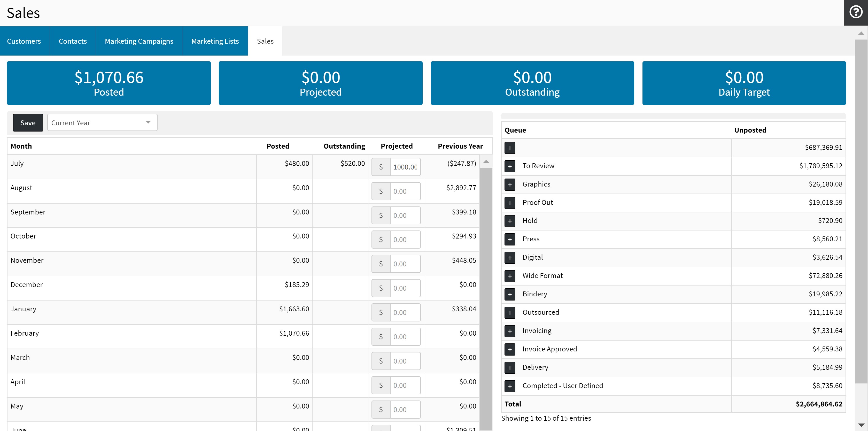868x431 pixels.
Task: Click the plus icon beside Invoicing
Action: 510,331
